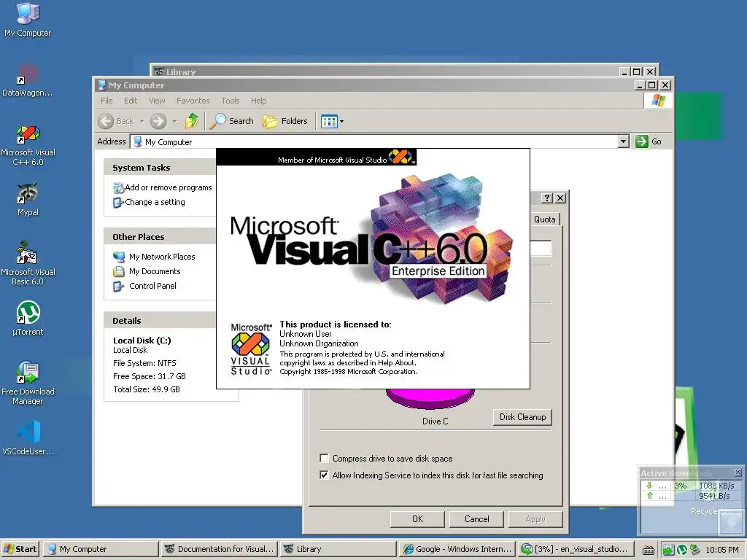The height and width of the screenshot is (560, 747).
Task: Launch Microsoft Visual Basic 6.0 shortcut
Action: (x=28, y=263)
